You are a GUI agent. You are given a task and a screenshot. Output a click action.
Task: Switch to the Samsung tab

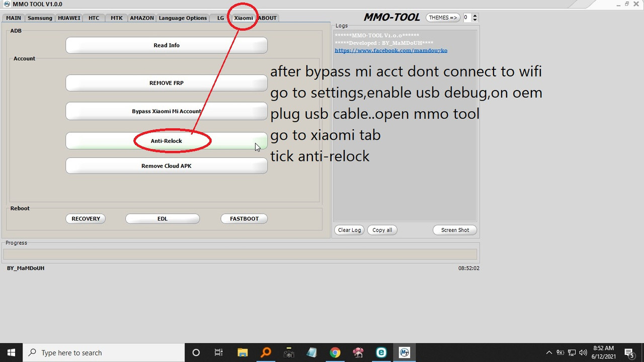click(40, 18)
